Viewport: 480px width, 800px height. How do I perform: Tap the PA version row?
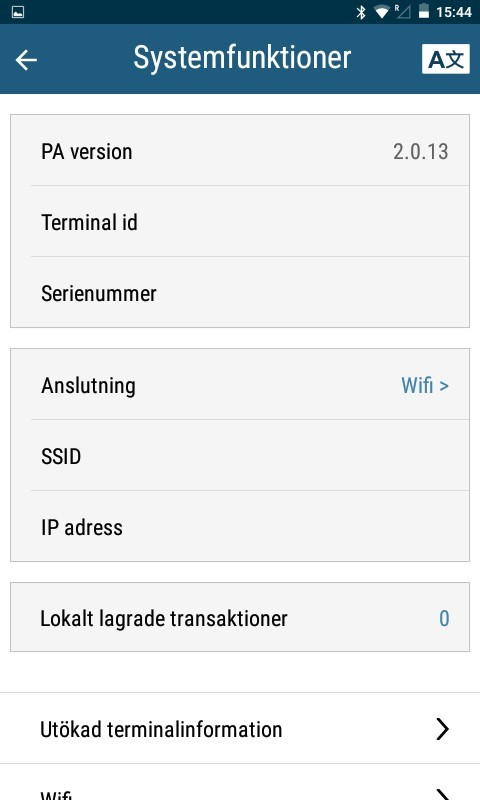point(240,151)
